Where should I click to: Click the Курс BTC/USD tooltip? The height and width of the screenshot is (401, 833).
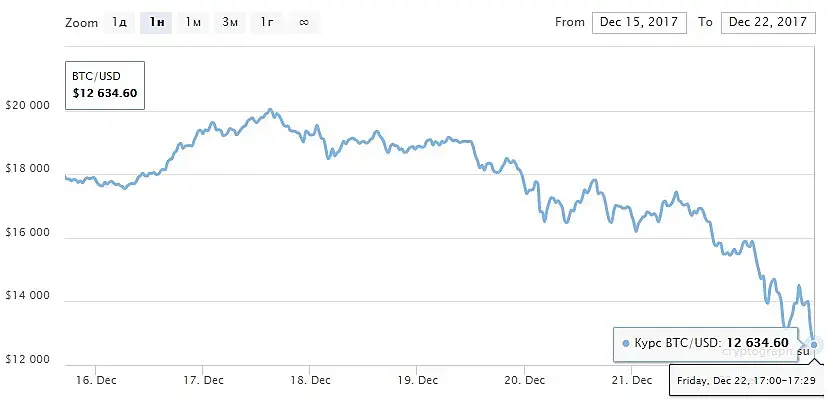pyautogui.click(x=707, y=344)
